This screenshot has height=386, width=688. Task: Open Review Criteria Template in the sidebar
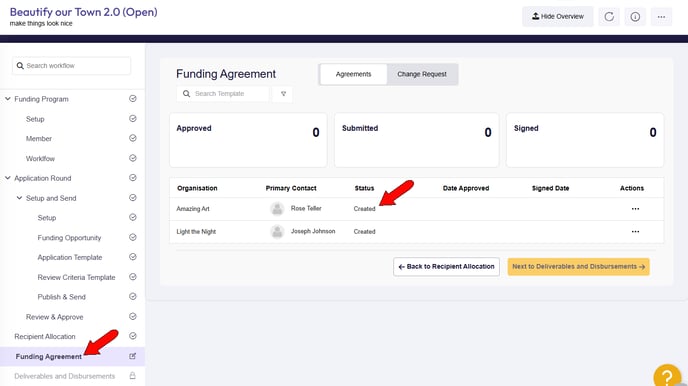76,277
